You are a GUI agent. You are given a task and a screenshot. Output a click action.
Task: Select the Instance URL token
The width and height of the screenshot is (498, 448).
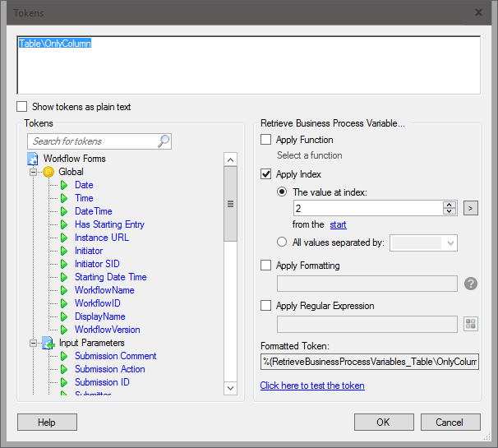point(101,238)
